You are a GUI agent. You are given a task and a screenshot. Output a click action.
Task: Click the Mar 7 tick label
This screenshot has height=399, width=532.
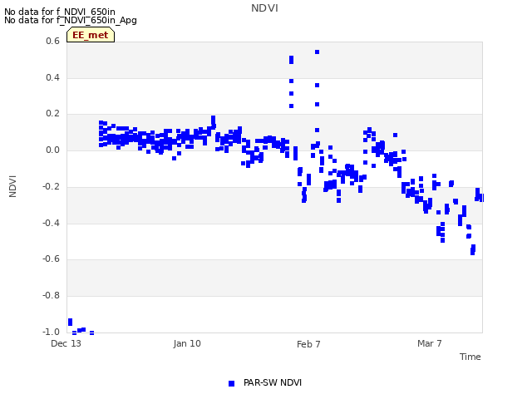tap(430, 343)
